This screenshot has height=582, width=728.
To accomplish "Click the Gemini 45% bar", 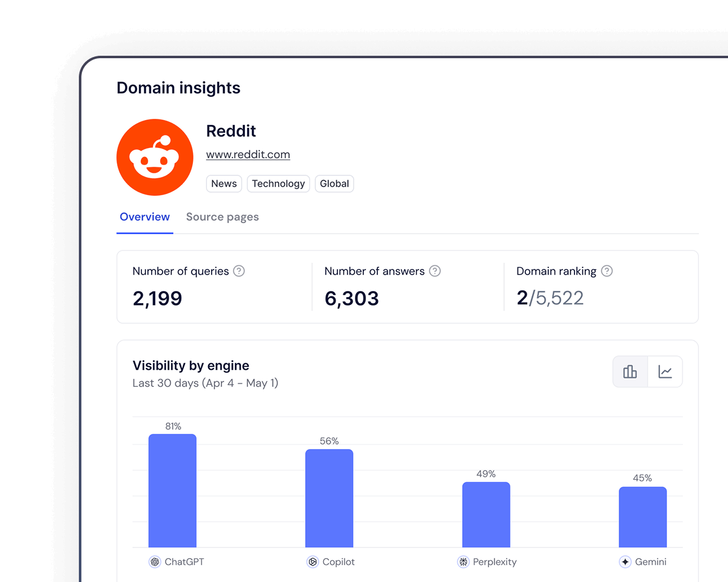I will [x=642, y=517].
